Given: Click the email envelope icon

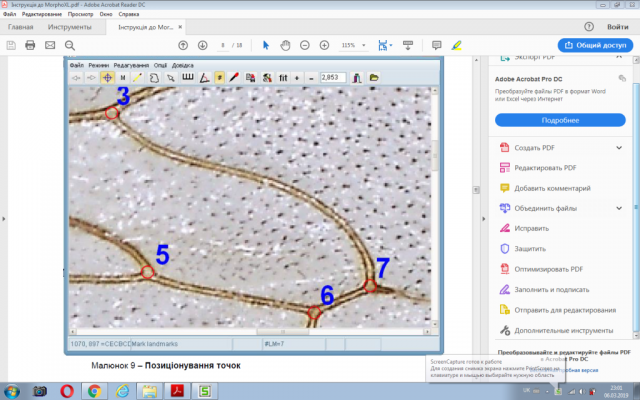Looking at the screenshot, I should click(x=50, y=45).
